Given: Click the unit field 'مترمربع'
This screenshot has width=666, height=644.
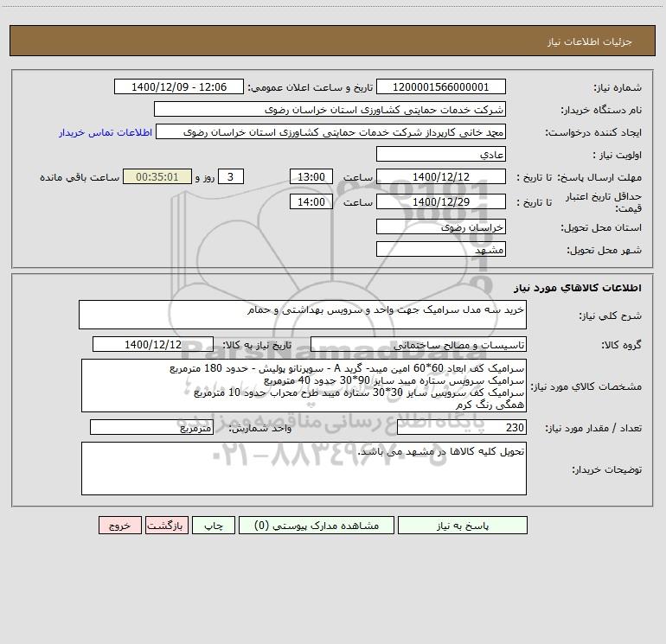Looking at the screenshot, I should pos(151,427).
